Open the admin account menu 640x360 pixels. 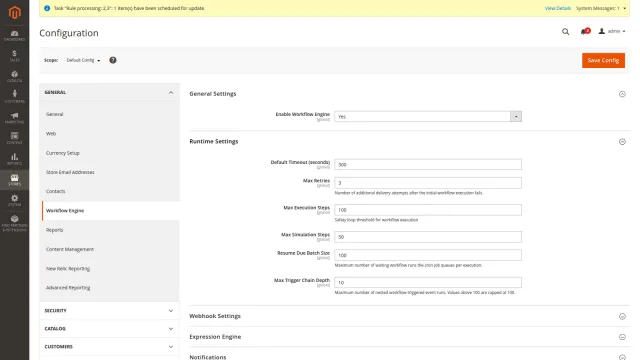[x=612, y=31]
